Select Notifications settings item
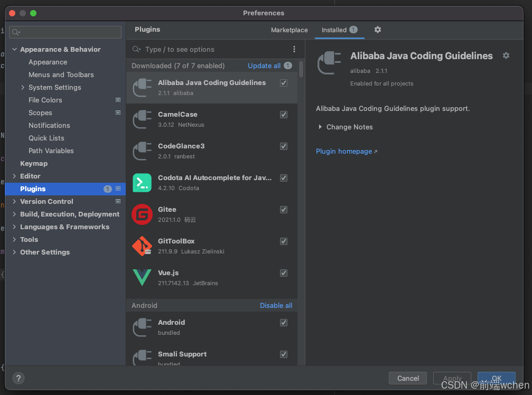532x395 pixels. tap(49, 126)
